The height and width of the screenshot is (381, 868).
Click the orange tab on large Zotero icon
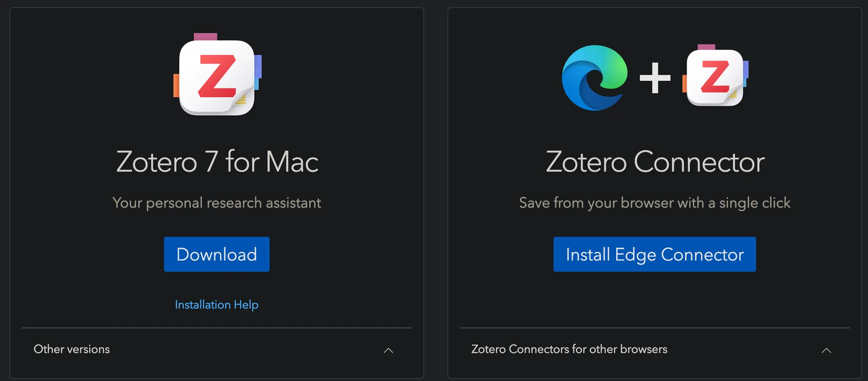click(x=176, y=85)
